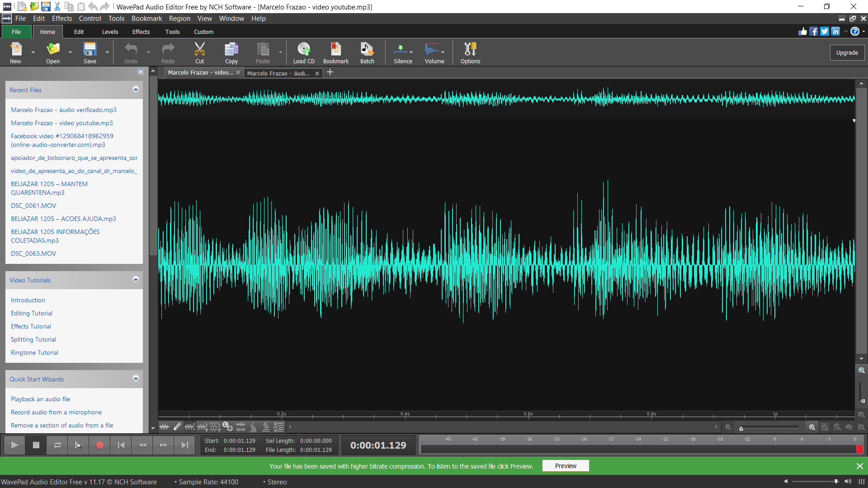This screenshot has height=488, width=868.
Task: Go to start with the skip-back button
Action: (121, 445)
